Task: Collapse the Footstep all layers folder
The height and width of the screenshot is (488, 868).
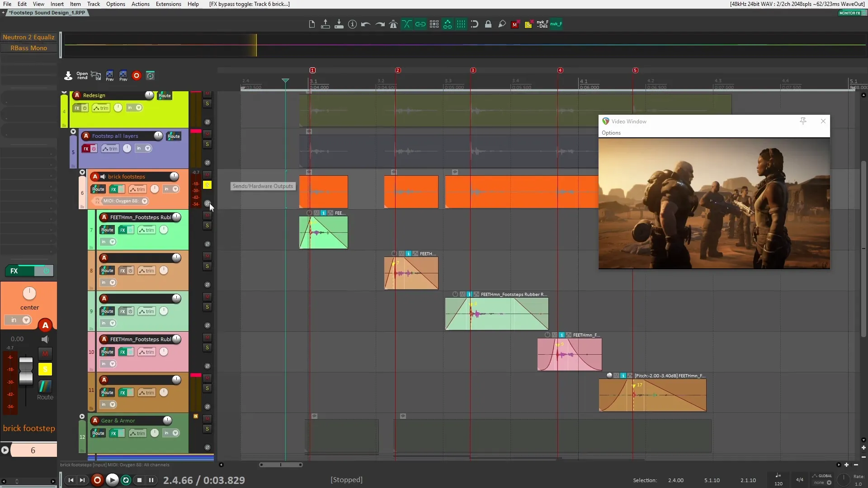Action: click(73, 132)
